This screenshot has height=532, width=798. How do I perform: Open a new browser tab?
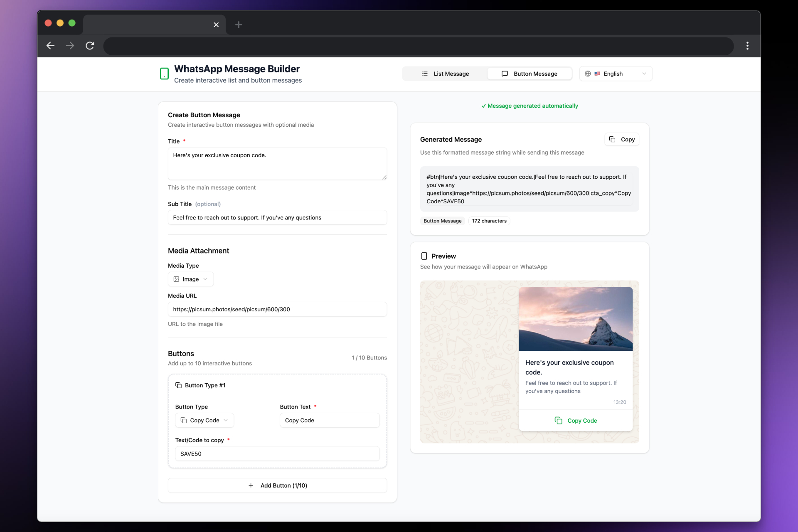239,25
